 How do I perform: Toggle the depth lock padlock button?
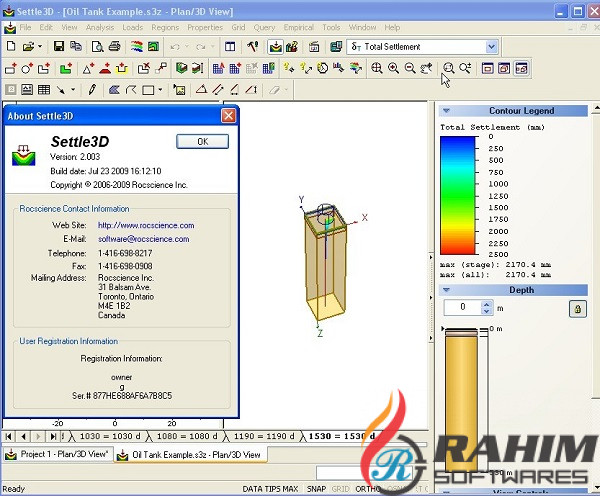[577, 308]
